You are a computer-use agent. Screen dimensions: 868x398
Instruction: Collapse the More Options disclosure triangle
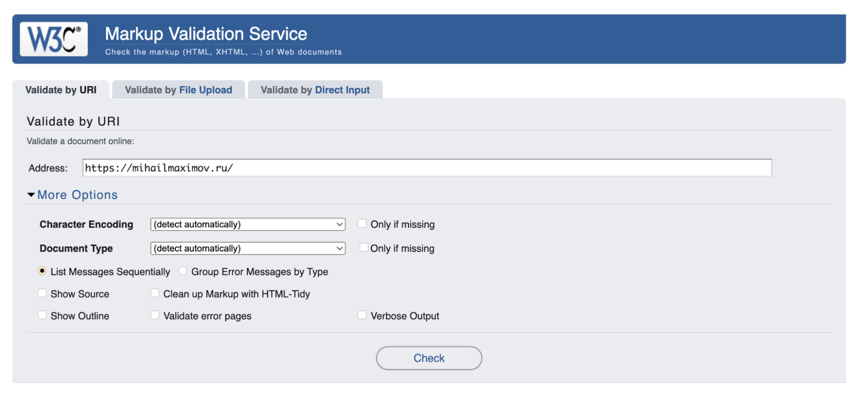31,195
